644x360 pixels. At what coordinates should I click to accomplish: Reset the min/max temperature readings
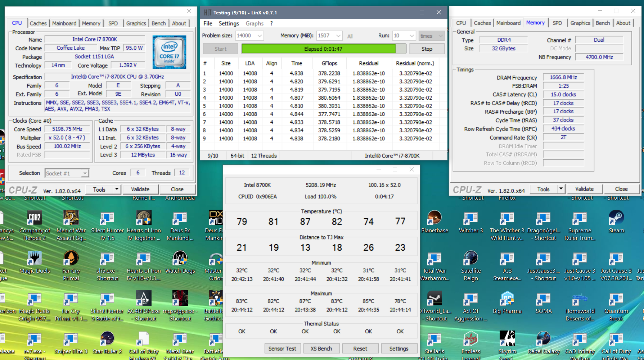pos(360,348)
